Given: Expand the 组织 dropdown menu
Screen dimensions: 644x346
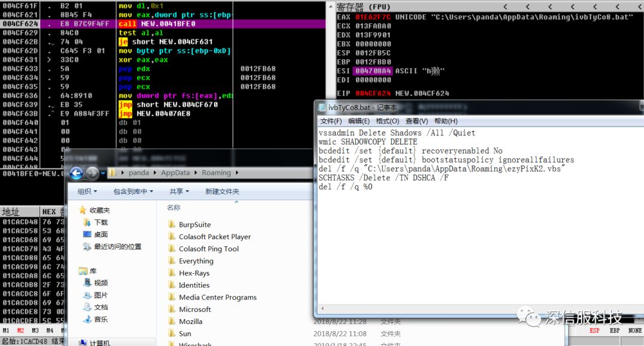Looking at the screenshot, I should point(88,191).
